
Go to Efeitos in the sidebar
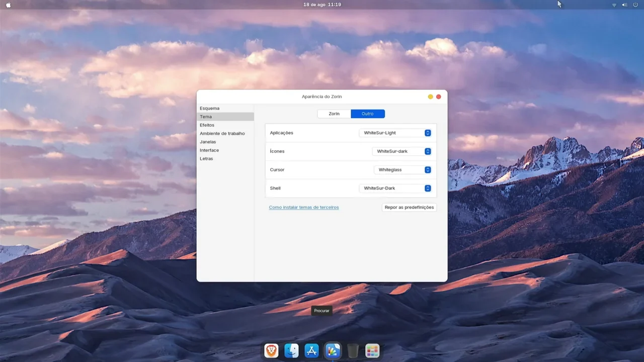[225, 125]
